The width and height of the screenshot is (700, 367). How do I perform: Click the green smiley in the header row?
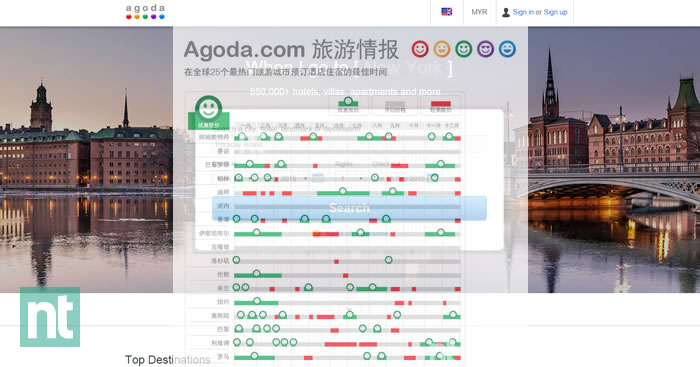[x=463, y=49]
